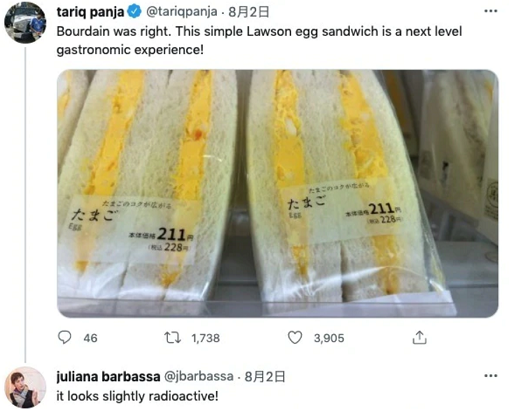Screen dimensions: 512x409
Task: Click the reply speech bubble icon
Action: pyautogui.click(x=64, y=337)
